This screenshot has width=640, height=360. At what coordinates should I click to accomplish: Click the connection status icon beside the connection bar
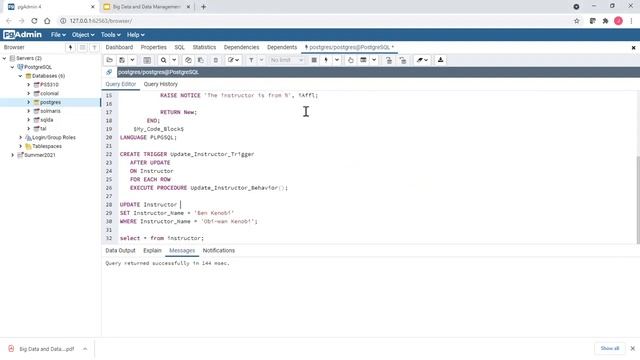109,72
